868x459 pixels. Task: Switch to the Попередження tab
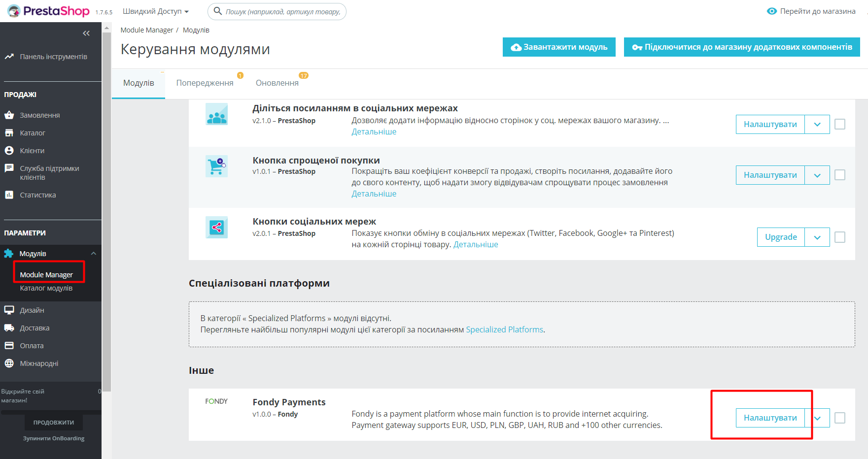click(x=205, y=83)
